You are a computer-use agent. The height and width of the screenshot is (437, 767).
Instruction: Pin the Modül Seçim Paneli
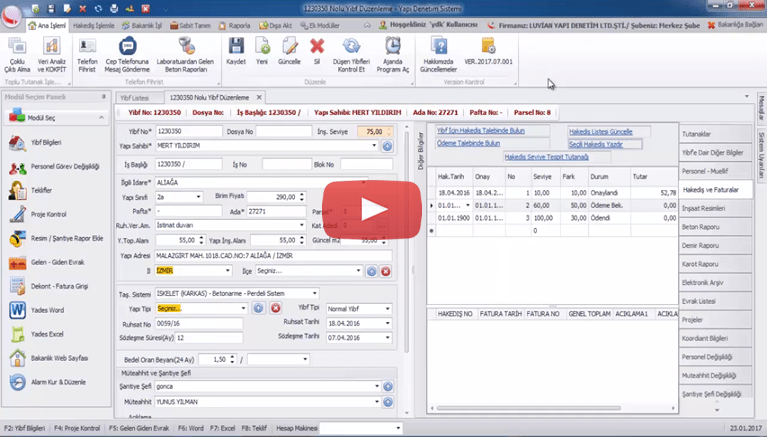[104, 97]
